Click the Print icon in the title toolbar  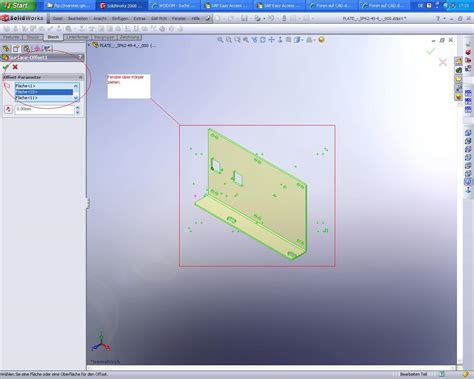257,18
